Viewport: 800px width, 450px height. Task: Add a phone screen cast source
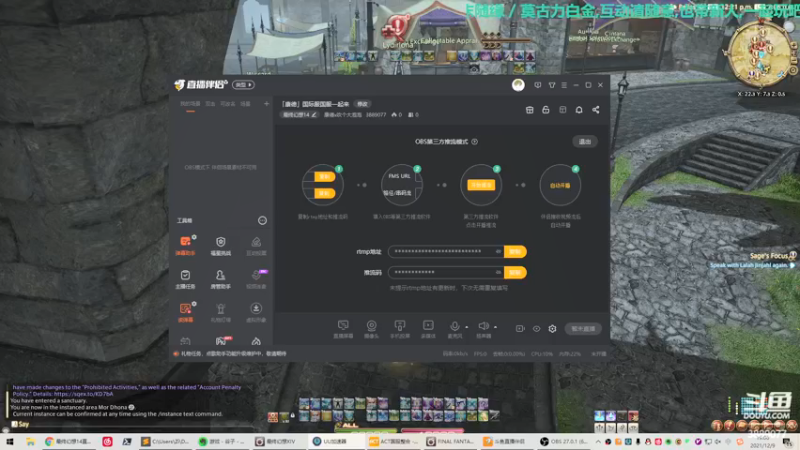(x=400, y=329)
